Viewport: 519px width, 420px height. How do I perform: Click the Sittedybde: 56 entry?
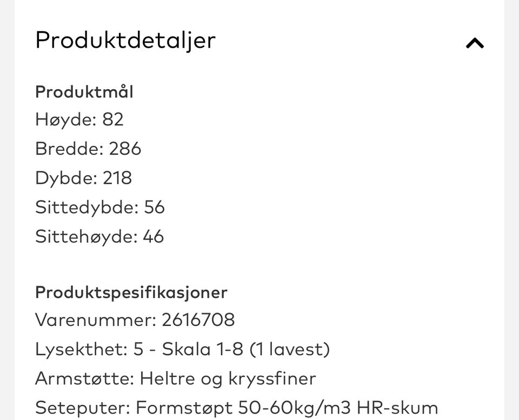[x=100, y=208]
